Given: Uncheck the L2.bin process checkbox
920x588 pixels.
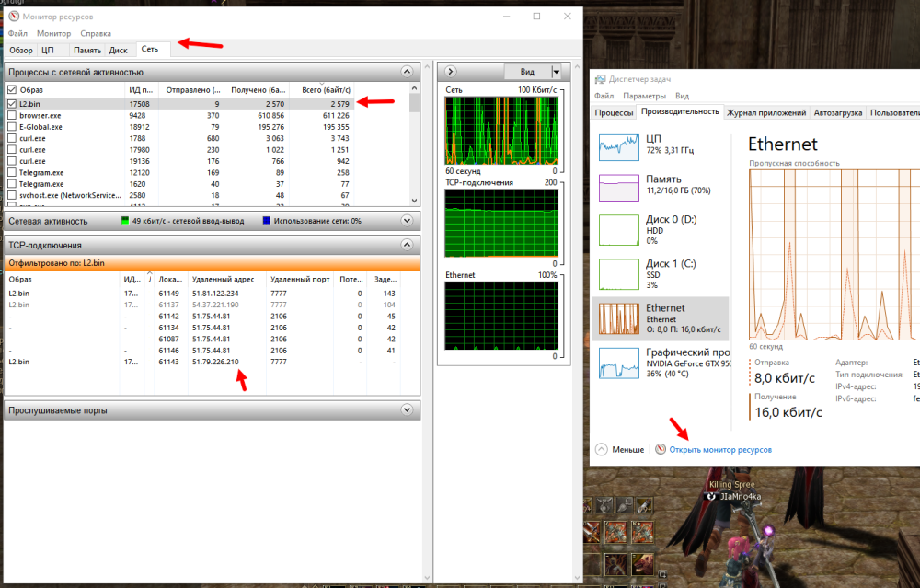Looking at the screenshot, I should [12, 104].
